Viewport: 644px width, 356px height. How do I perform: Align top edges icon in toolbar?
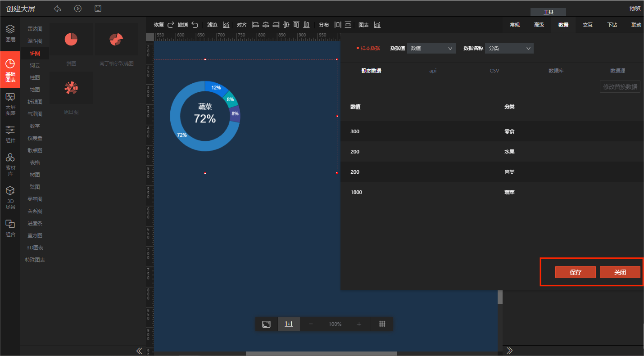click(x=296, y=25)
